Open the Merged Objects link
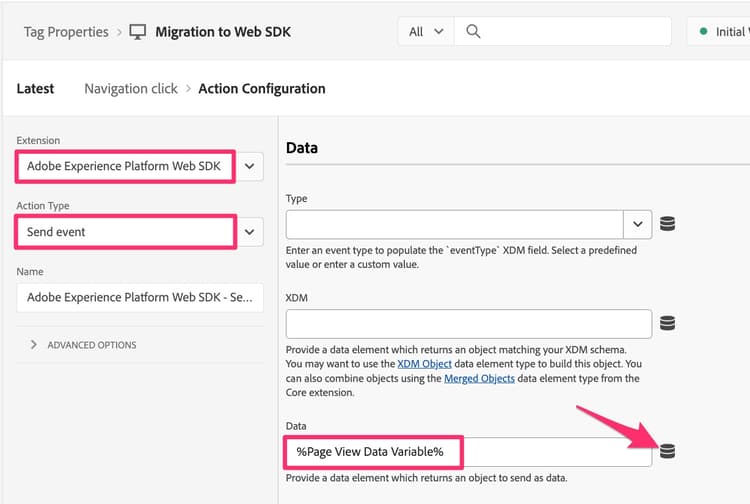This screenshot has width=750, height=504. coord(479,379)
